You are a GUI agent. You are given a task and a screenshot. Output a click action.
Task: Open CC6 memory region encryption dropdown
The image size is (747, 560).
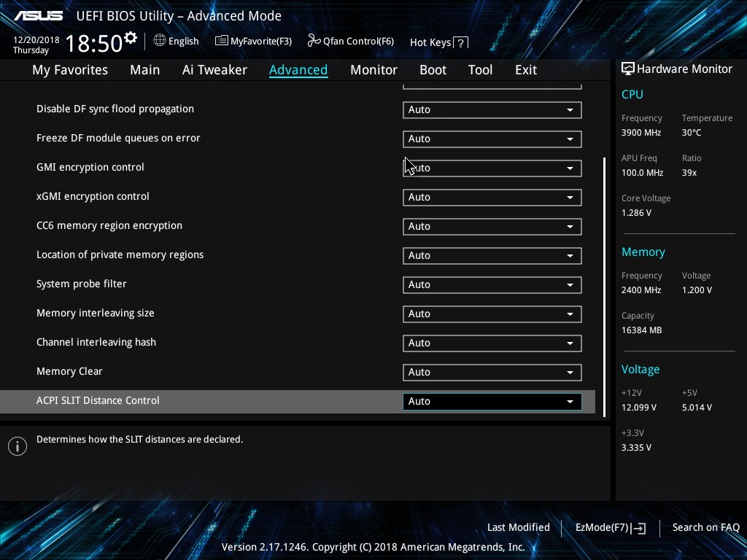click(492, 226)
